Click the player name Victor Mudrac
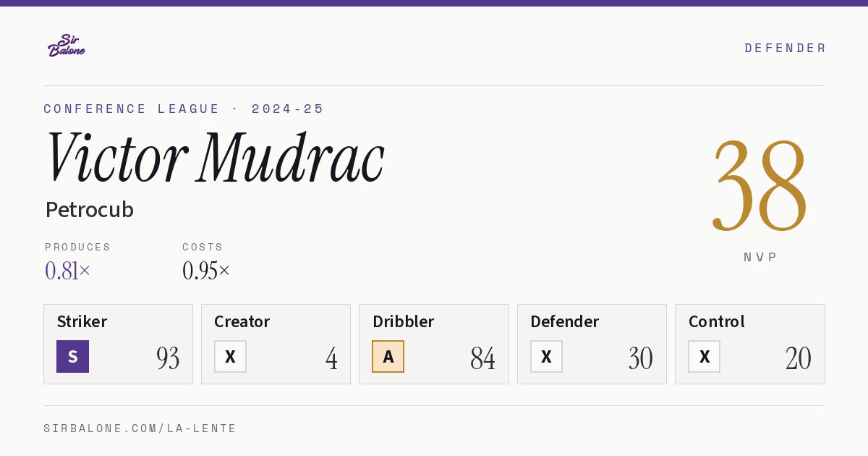This screenshot has height=456, width=868. tap(215, 159)
